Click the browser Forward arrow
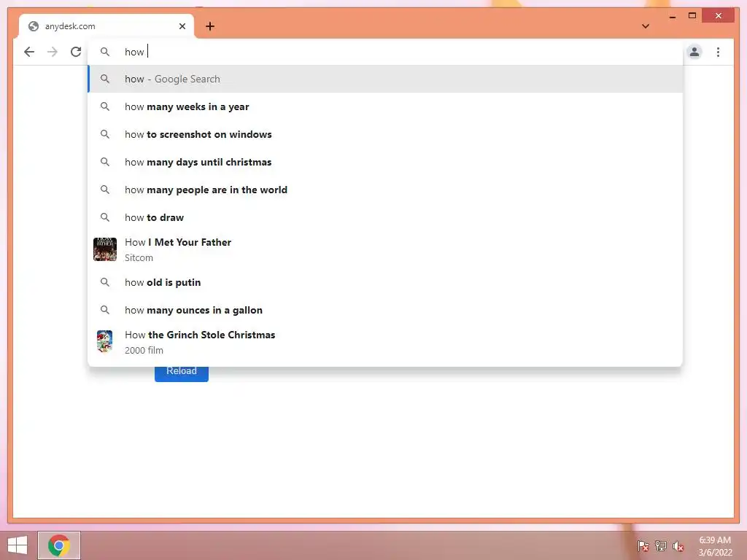747x560 pixels. (53, 52)
